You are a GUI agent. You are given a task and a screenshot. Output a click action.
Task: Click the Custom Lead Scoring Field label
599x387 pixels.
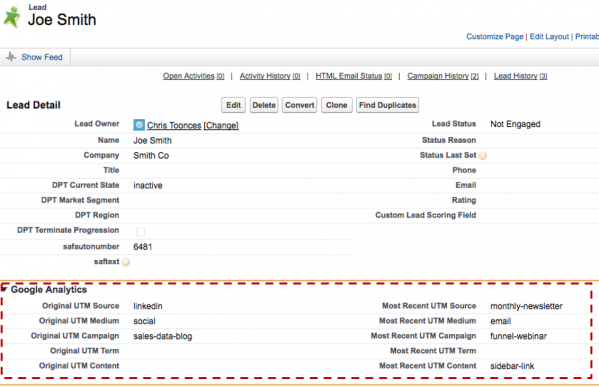click(x=426, y=215)
